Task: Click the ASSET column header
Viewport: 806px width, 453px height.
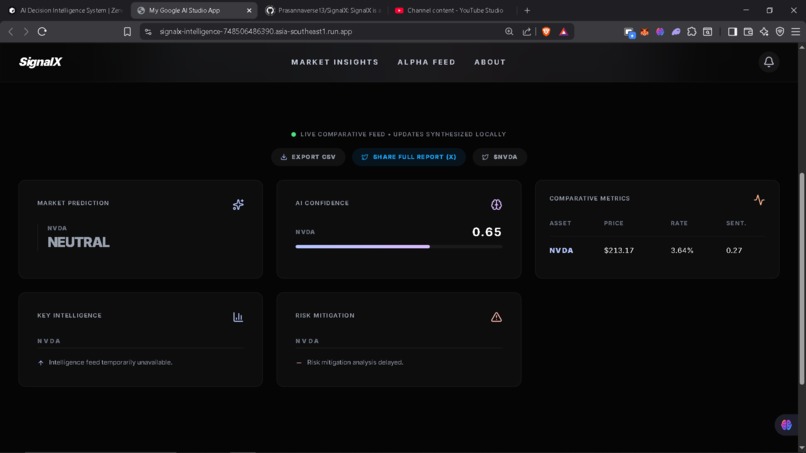Action: click(560, 223)
